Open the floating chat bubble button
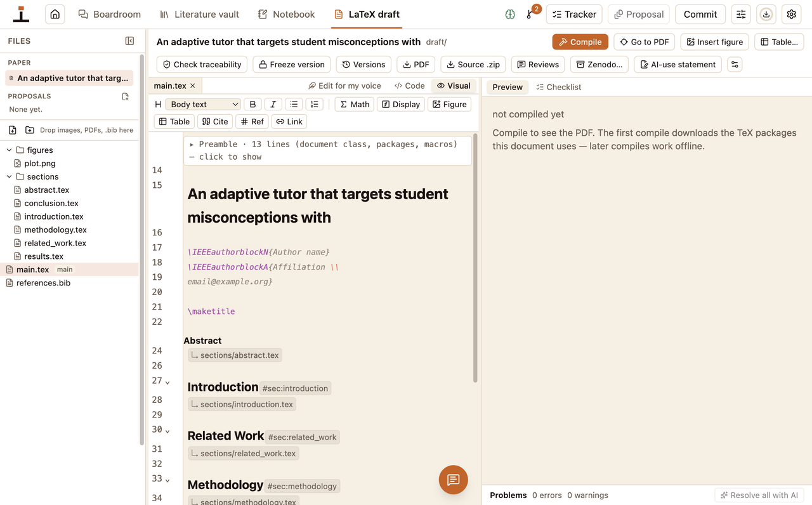Image resolution: width=812 pixels, height=505 pixels. click(x=453, y=480)
